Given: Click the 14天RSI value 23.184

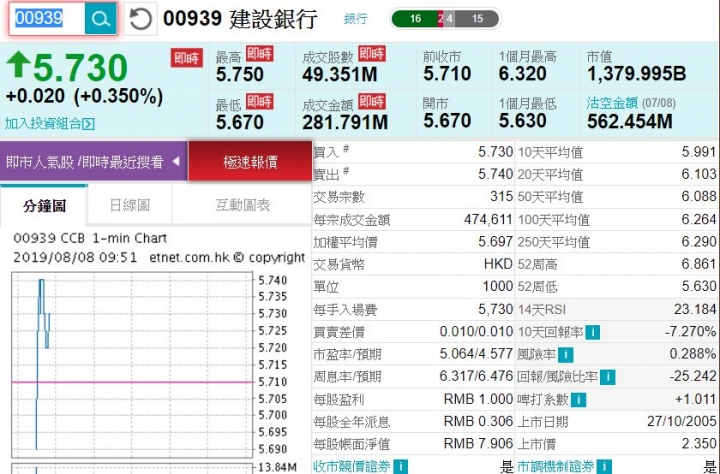Looking at the screenshot, I should coord(695,309).
